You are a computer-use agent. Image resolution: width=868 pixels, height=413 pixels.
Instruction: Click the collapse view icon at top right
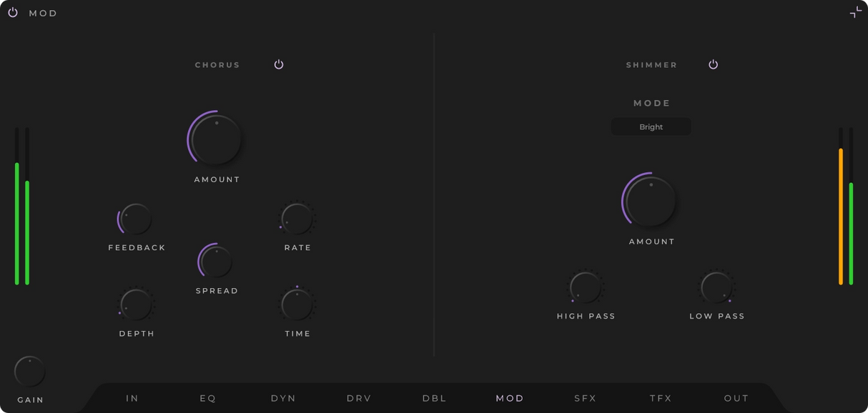click(855, 12)
